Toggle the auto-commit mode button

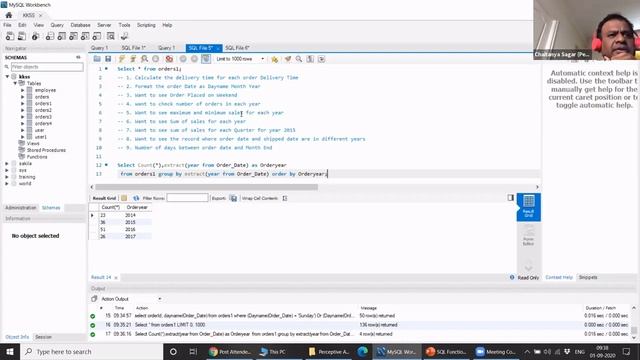click(x=206, y=59)
